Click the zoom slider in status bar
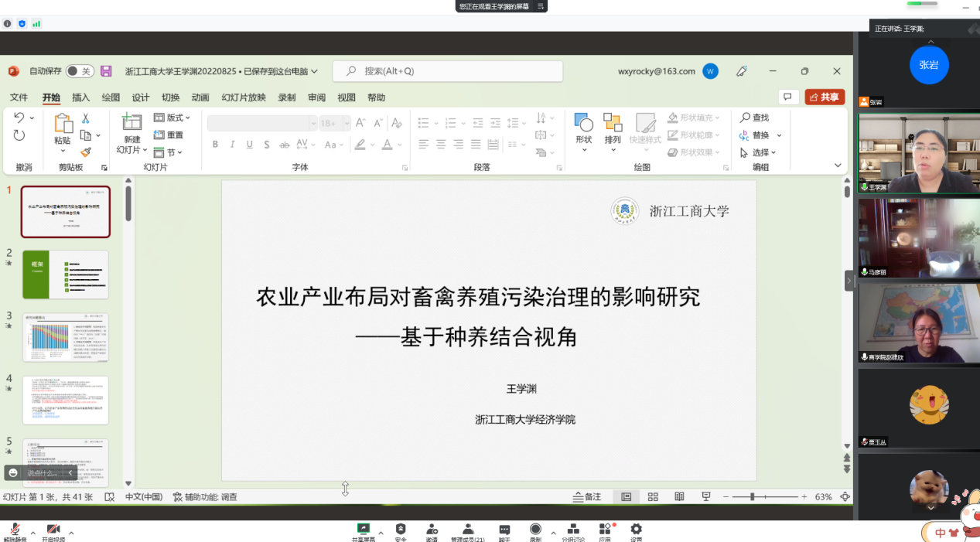This screenshot has height=542, width=980. pos(752,497)
